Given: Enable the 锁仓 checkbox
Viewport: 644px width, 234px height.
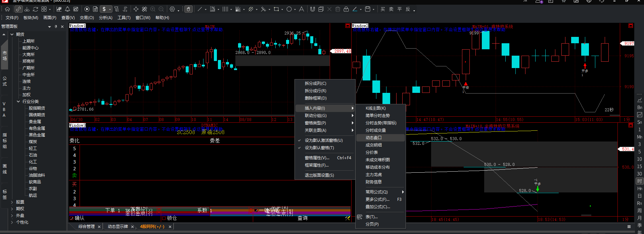Looking at the screenshot, I should [x=164, y=218].
